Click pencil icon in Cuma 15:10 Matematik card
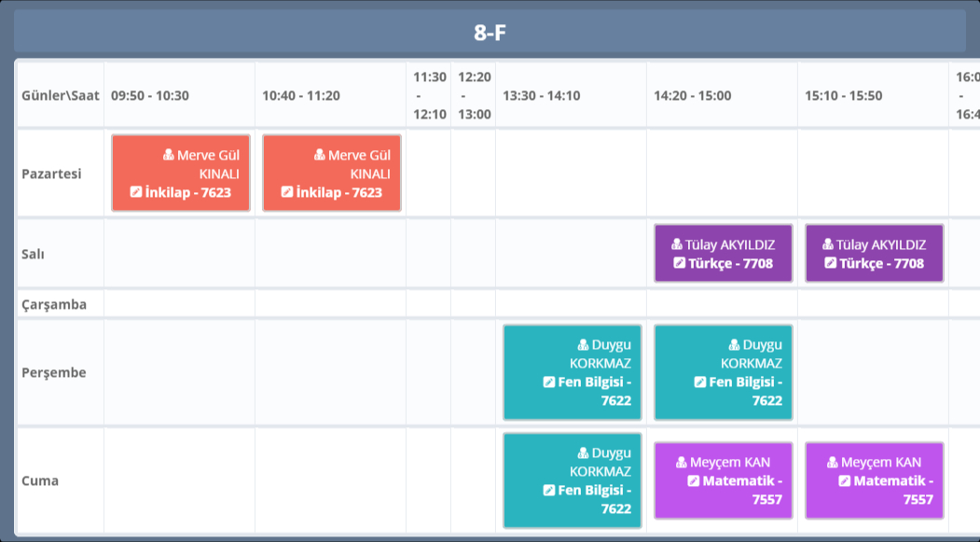Viewport: 980px width, 542px height. tap(844, 480)
